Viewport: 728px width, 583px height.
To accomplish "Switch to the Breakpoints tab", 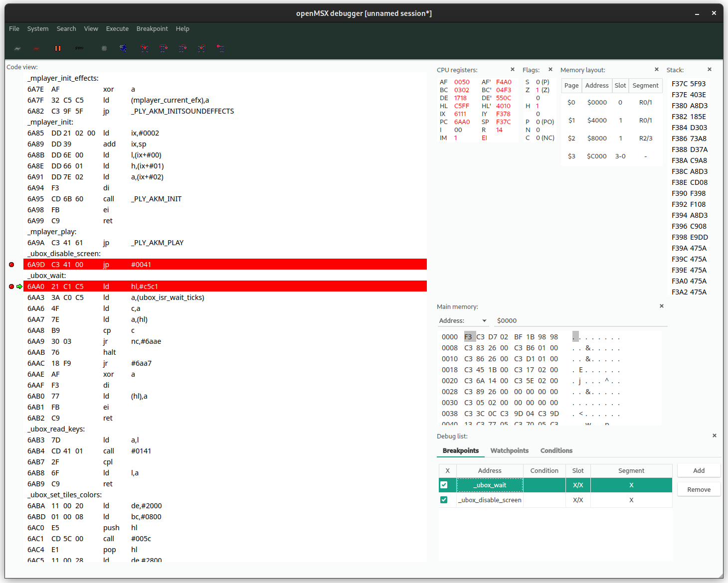I will pyautogui.click(x=461, y=450).
